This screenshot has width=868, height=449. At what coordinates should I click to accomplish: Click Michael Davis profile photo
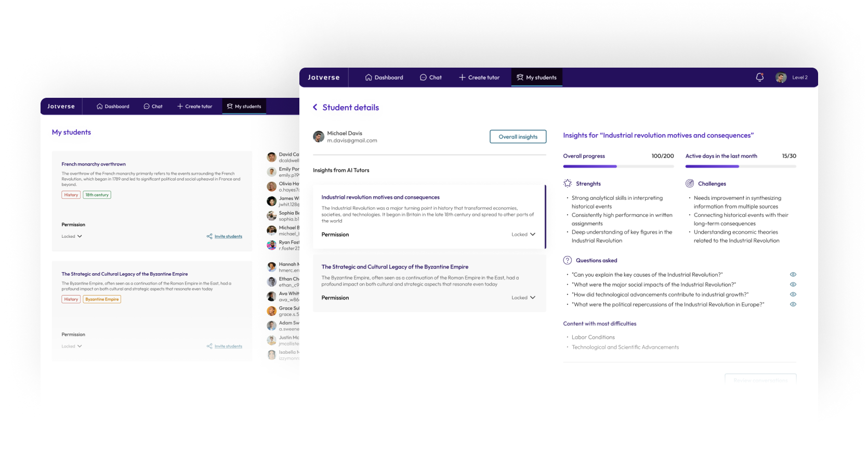319,137
